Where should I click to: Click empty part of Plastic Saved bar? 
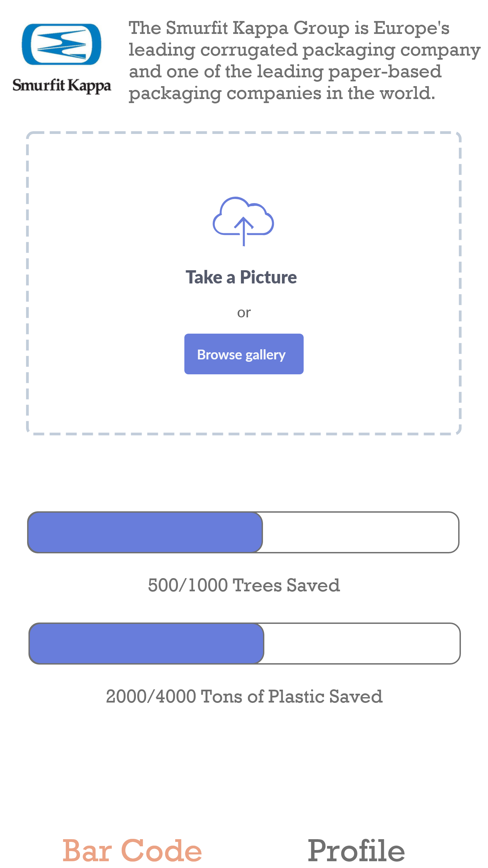point(361,643)
